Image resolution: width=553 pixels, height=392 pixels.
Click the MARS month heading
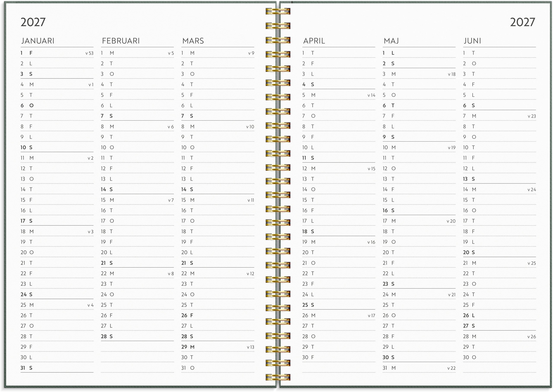193,41
